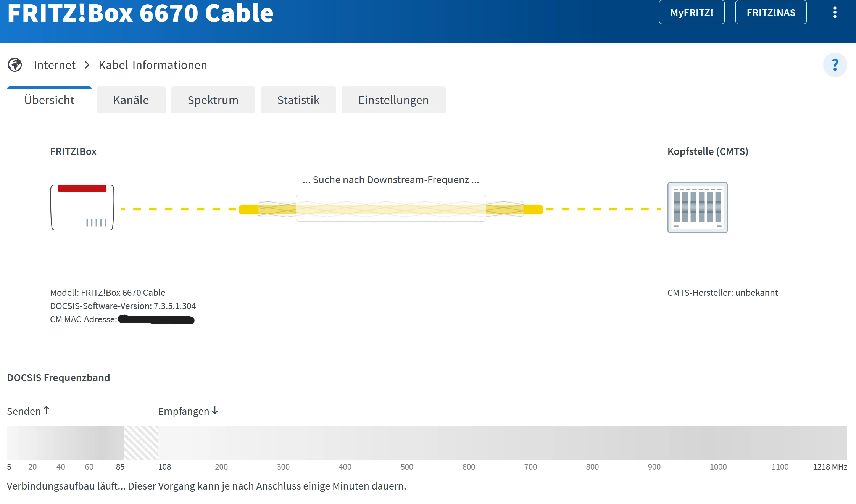Go to the Einstellungen tab
This screenshot has height=504, width=856.
point(393,100)
